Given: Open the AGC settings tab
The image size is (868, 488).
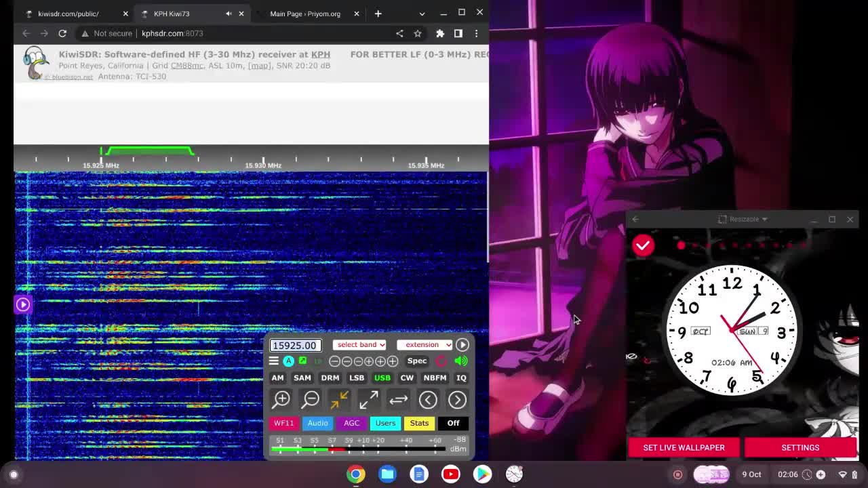Looking at the screenshot, I should coord(351,423).
